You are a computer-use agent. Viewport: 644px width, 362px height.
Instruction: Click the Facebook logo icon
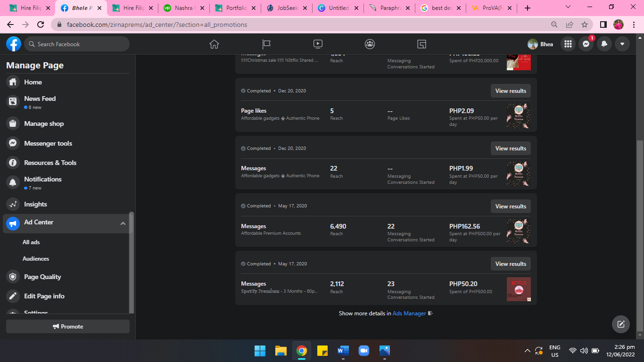(x=14, y=44)
